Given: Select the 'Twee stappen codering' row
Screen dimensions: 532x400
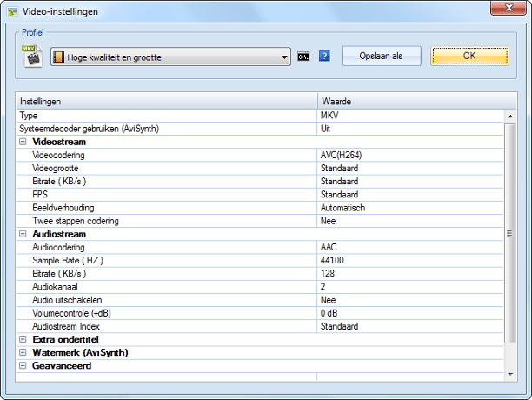Looking at the screenshot, I should pyautogui.click(x=260, y=221).
